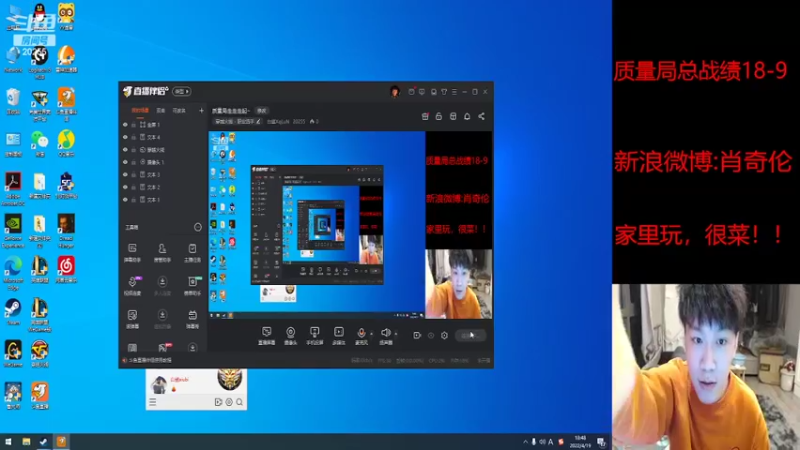Viewport: 800px width, 450px height.
Task: Open the bell notification icon in stream header
Action: click(x=467, y=116)
